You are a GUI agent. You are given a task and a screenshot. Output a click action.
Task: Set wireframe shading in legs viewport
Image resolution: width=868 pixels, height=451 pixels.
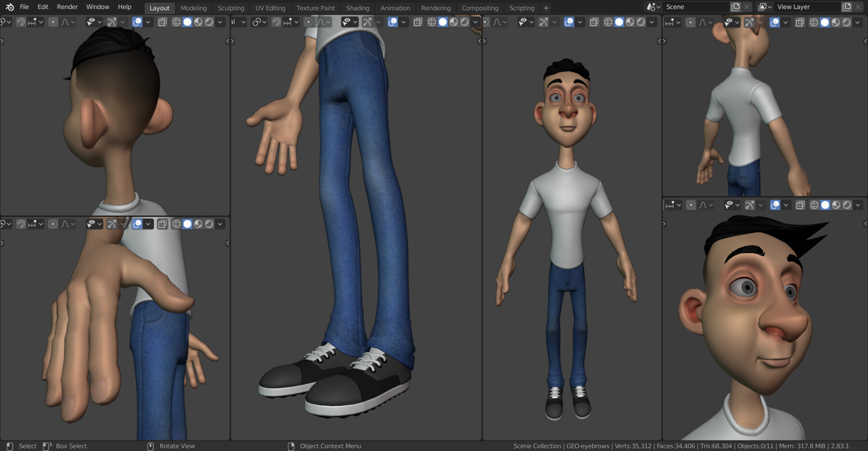coord(432,22)
